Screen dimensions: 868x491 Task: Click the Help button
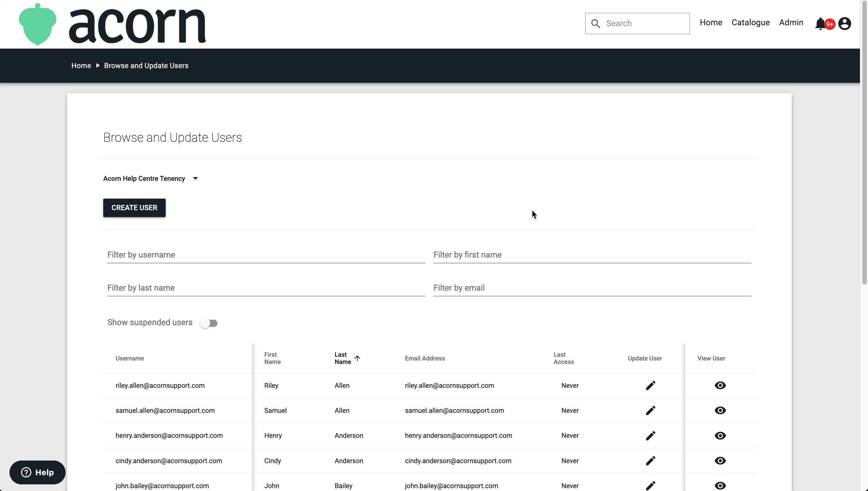(x=37, y=472)
